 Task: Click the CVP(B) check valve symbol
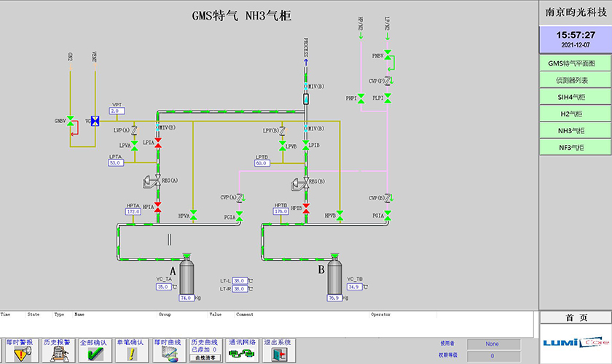tap(388, 198)
